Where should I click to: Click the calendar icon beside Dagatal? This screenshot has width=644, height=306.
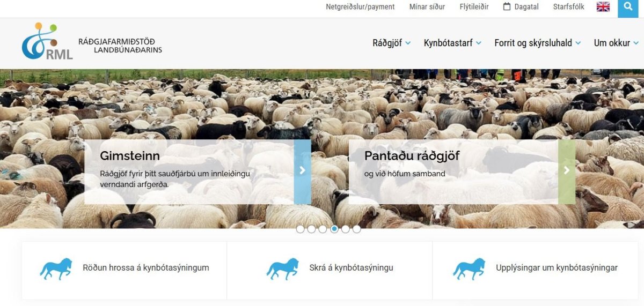pos(507,7)
